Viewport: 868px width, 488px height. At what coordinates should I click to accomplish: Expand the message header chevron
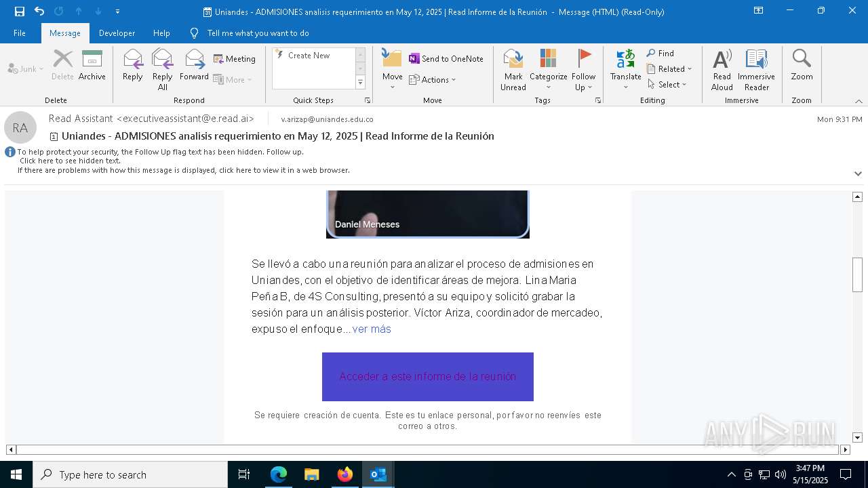click(x=858, y=174)
